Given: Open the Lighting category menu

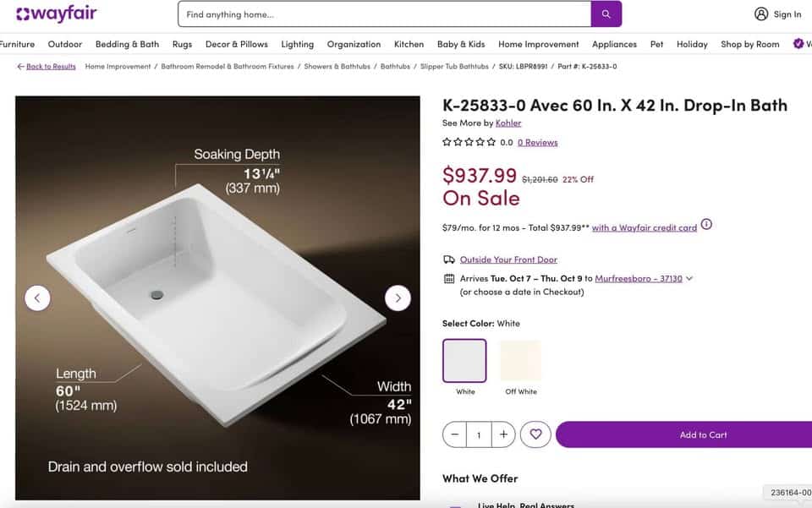Looking at the screenshot, I should 297,44.
